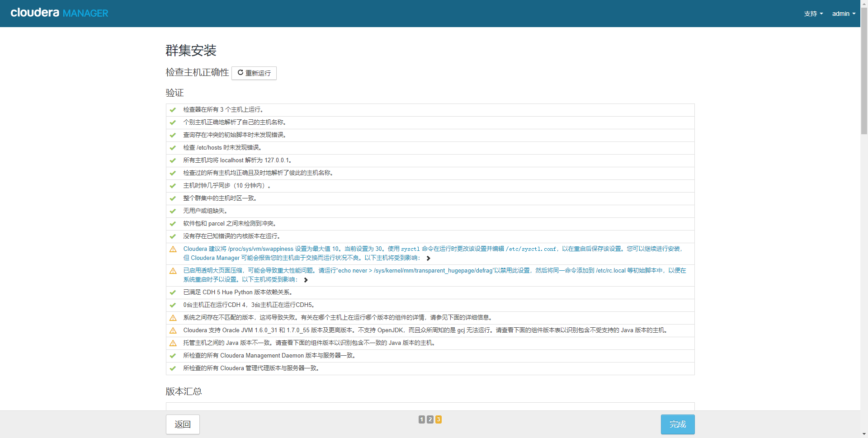Image resolution: width=868 pixels, height=438 pixels.
Task: Click warning icon beside swappiness message
Action: [173, 249]
